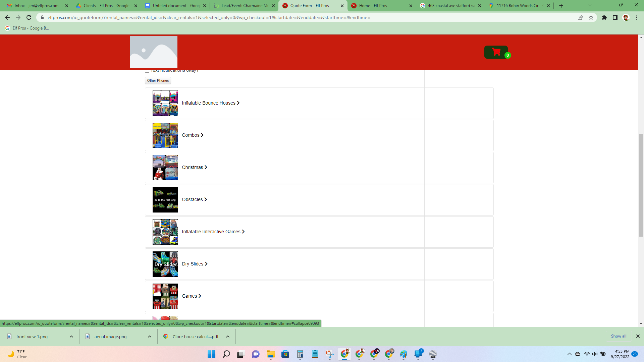Click the Christmas category thumbnail image
This screenshot has height=362, width=644.
(x=165, y=168)
